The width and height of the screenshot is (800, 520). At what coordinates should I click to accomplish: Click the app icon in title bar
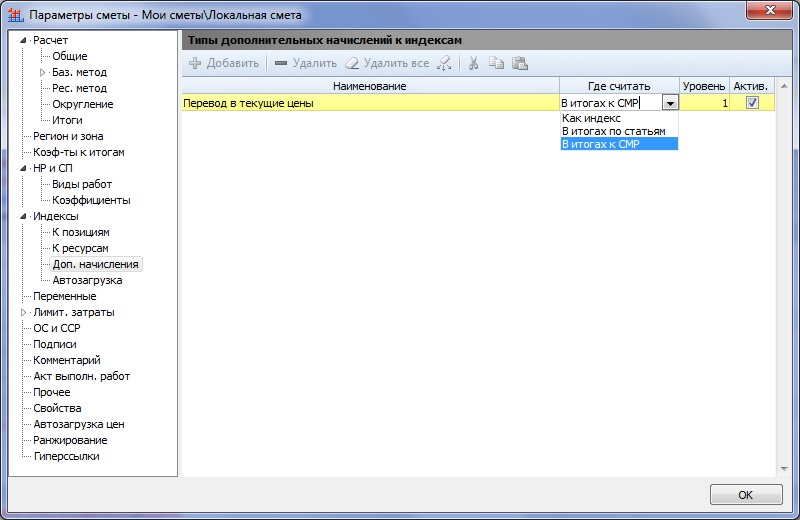pyautogui.click(x=15, y=15)
